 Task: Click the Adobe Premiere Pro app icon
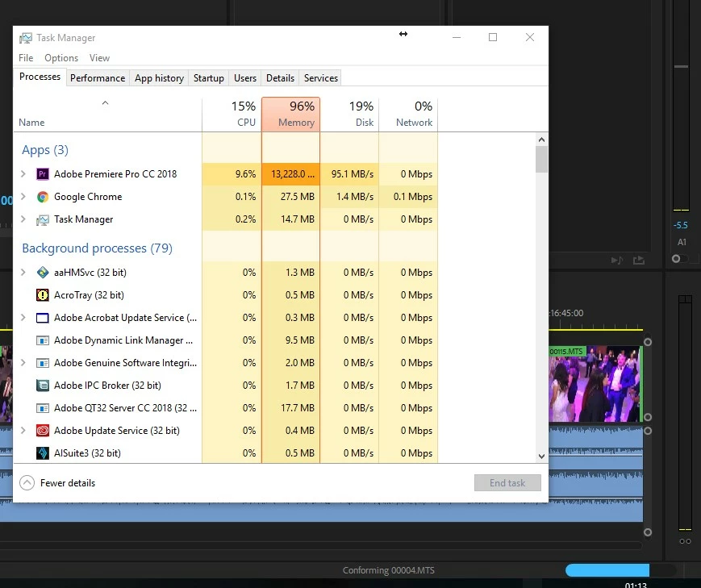(x=43, y=174)
